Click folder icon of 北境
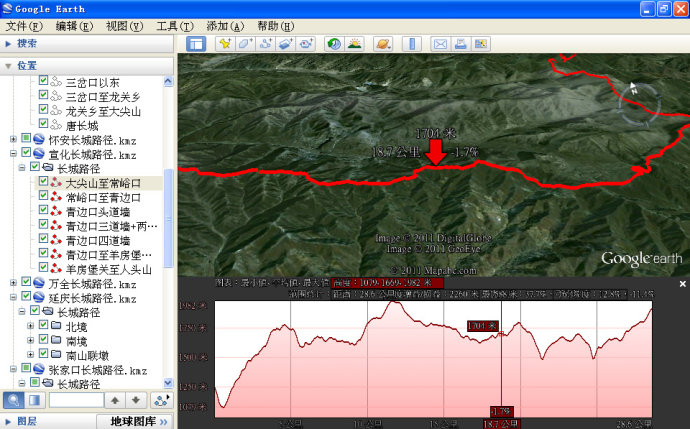The height and width of the screenshot is (429, 690). click(x=56, y=326)
